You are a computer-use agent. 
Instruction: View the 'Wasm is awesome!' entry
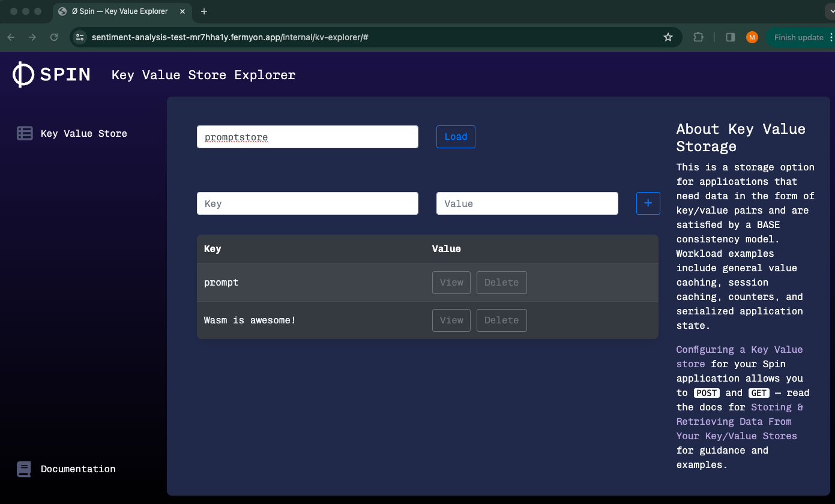(x=451, y=320)
